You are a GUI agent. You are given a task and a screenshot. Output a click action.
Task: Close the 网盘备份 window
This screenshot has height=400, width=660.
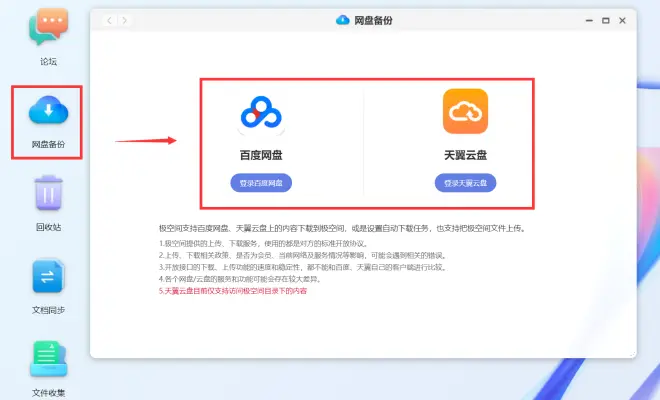click(622, 20)
